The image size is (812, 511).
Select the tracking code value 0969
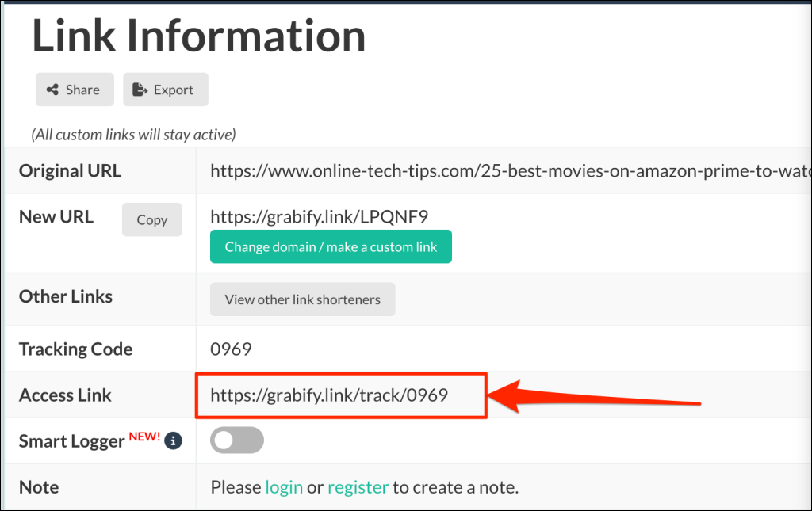point(230,349)
